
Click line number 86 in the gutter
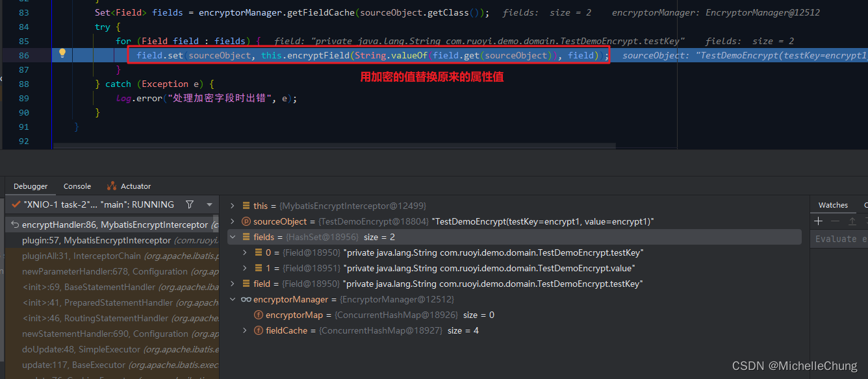24,56
